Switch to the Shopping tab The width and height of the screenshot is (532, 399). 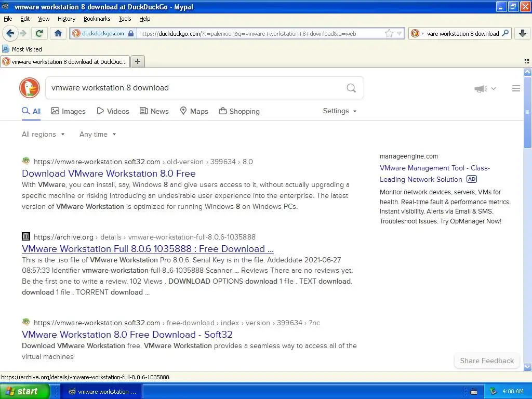point(239,111)
